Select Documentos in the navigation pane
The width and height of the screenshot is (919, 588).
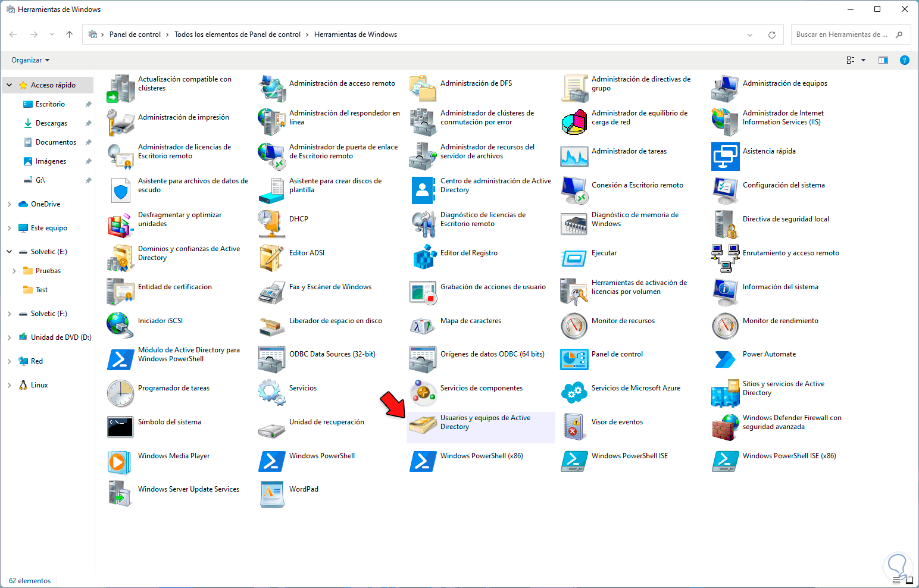(x=56, y=142)
